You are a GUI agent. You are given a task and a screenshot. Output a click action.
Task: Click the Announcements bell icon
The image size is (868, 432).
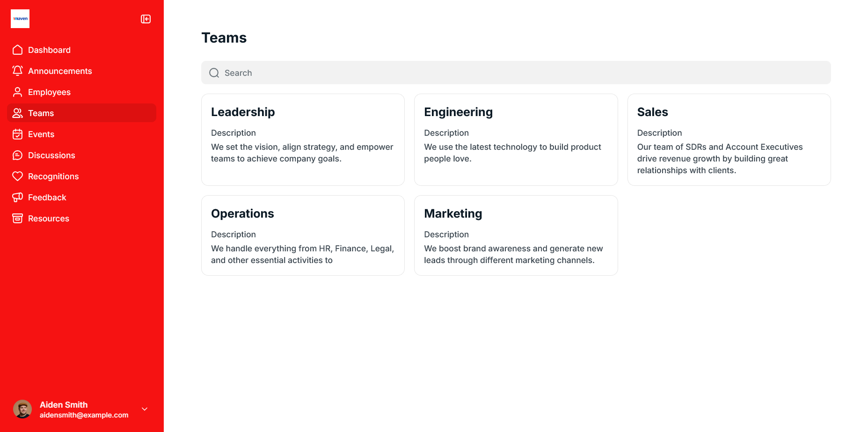pyautogui.click(x=18, y=71)
